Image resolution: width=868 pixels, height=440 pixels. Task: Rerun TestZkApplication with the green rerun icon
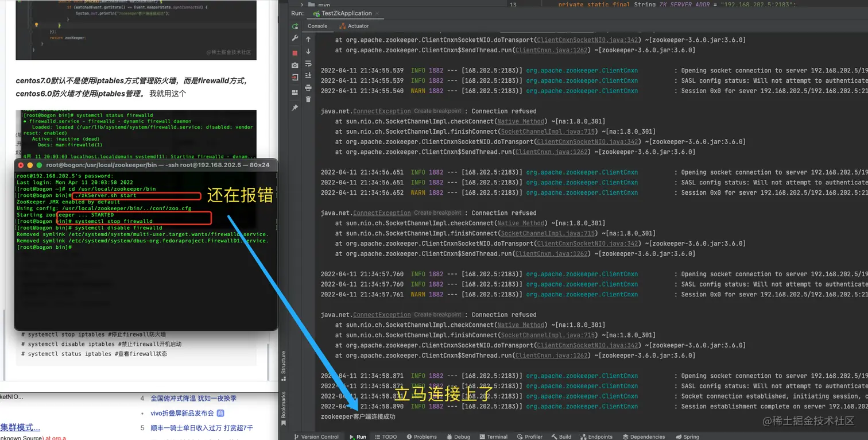pos(295,26)
